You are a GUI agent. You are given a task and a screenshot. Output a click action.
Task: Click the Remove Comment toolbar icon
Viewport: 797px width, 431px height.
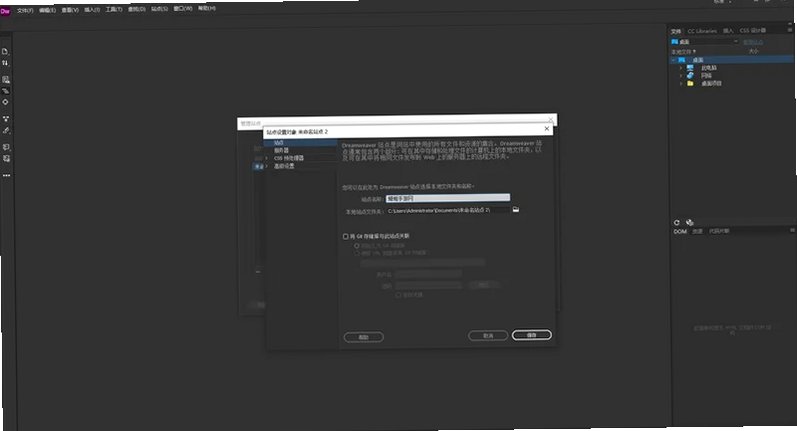(7, 159)
